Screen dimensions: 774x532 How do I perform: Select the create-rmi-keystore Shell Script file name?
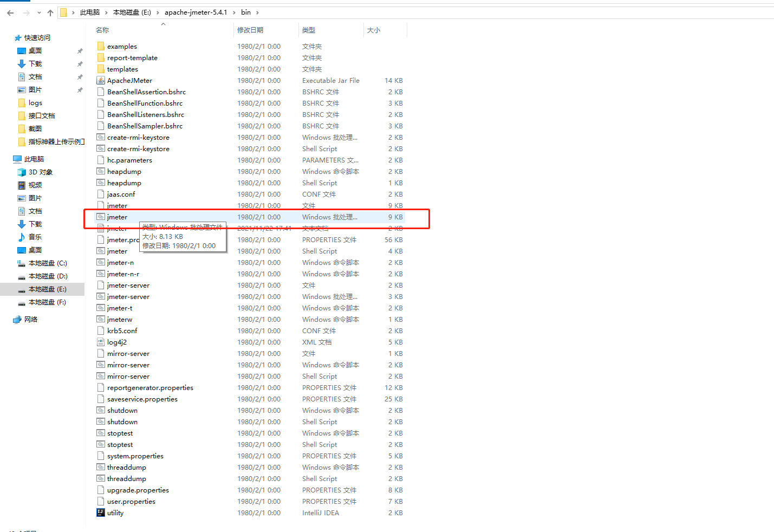138,149
